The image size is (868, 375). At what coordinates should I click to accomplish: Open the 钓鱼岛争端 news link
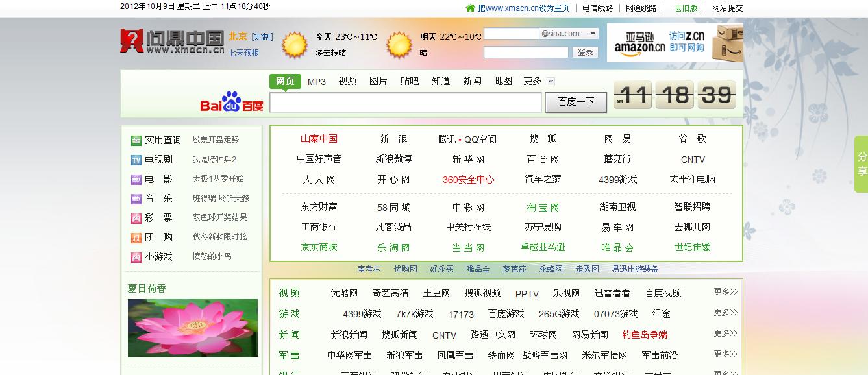(645, 335)
